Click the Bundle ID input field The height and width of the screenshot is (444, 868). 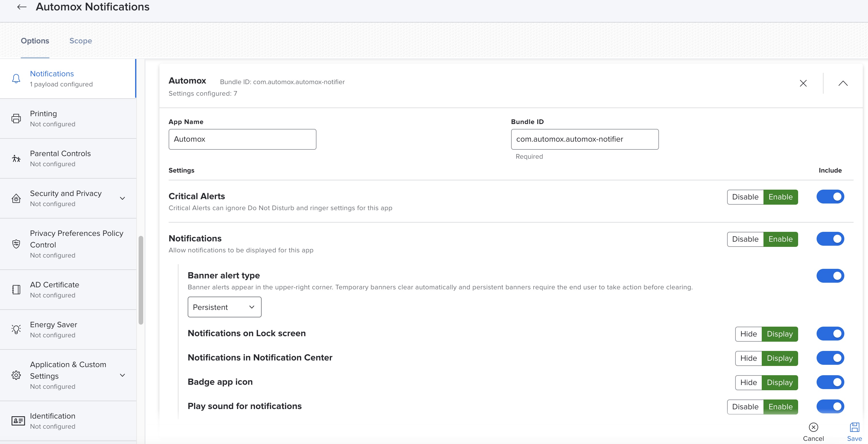585,139
